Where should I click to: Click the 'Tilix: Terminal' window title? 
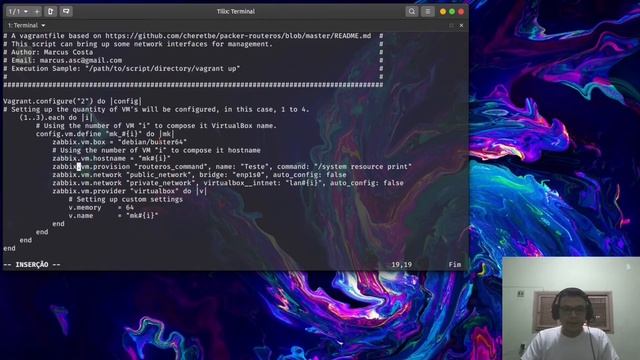(x=236, y=11)
